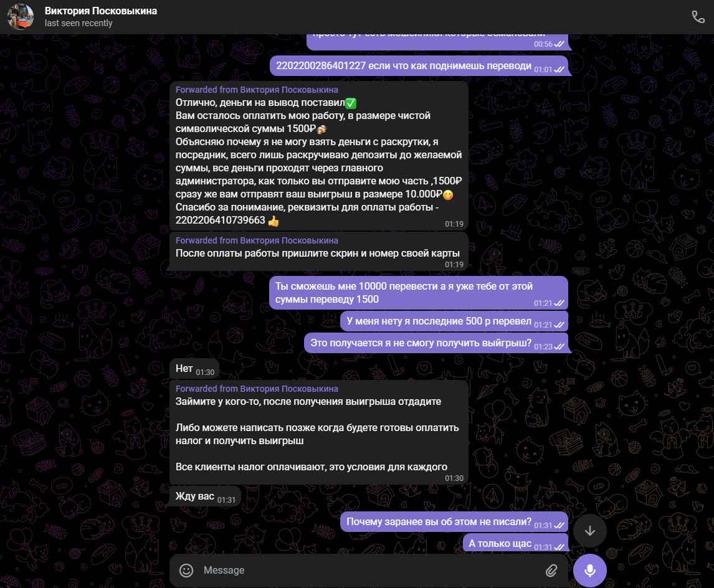Viewport: 714px width, 588px height.
Task: Click the 'Жду вас' message bubble
Action: pos(205,496)
